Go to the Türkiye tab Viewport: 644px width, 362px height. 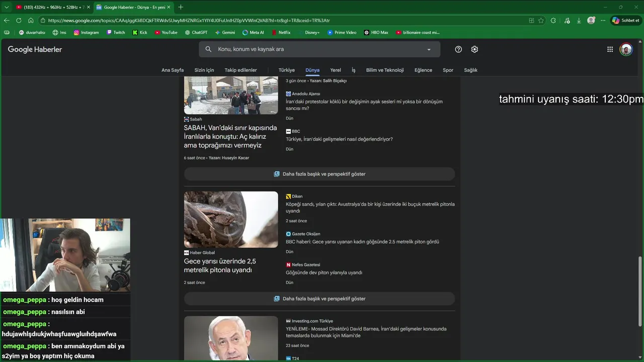(x=287, y=70)
